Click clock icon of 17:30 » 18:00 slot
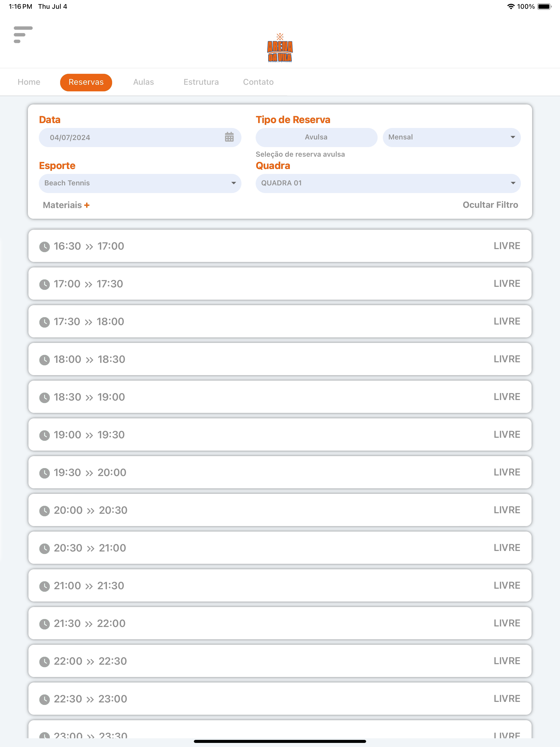 [45, 322]
